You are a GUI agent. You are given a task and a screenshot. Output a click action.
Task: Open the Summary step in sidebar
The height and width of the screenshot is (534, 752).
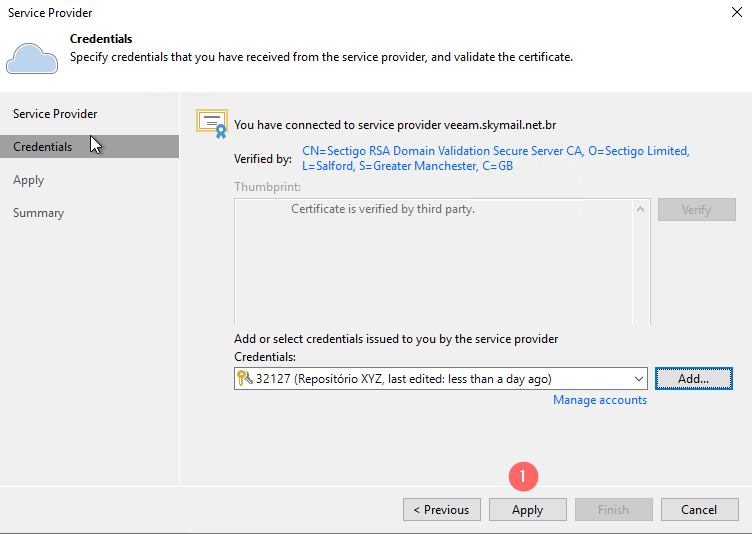[38, 213]
